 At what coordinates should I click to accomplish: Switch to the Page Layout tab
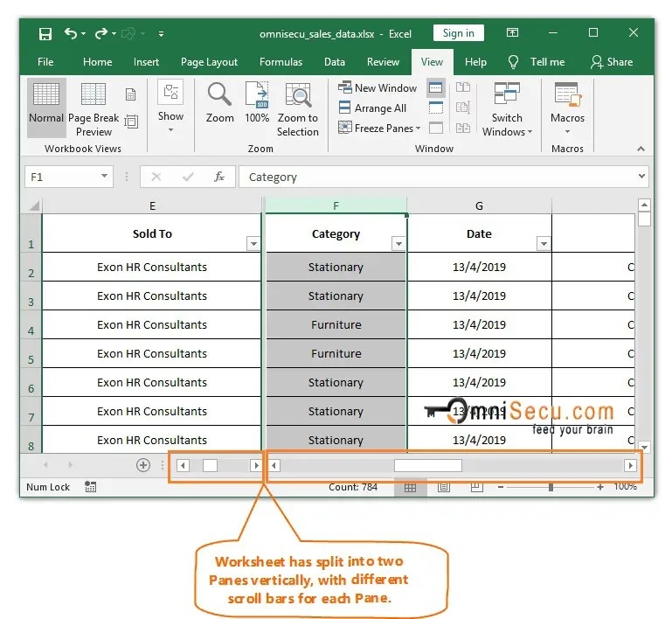tap(209, 62)
